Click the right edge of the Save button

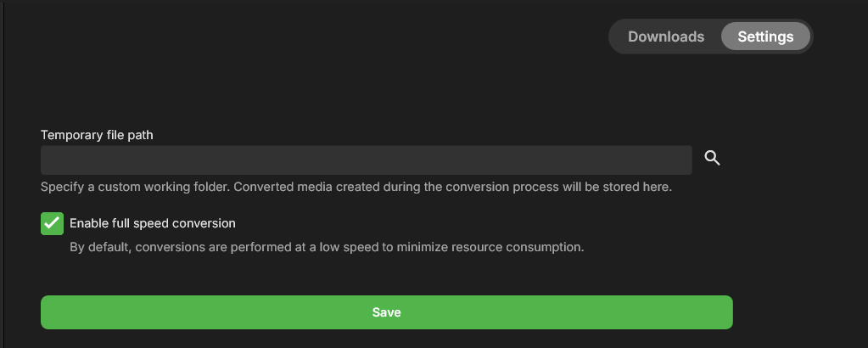(x=725, y=312)
